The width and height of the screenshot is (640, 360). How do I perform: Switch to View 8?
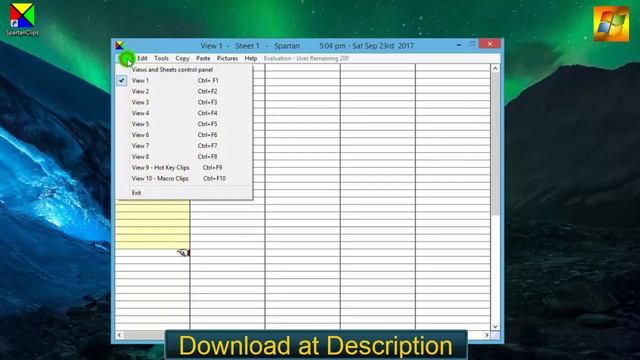click(x=184, y=157)
